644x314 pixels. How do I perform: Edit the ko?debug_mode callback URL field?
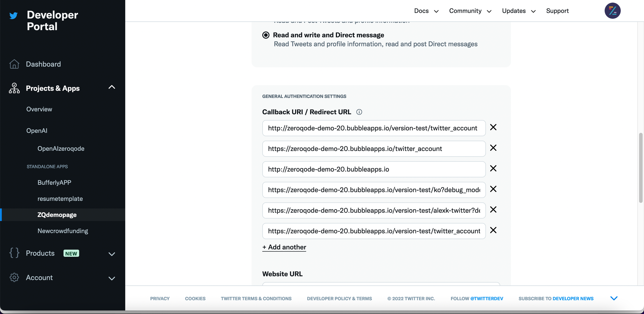374,190
